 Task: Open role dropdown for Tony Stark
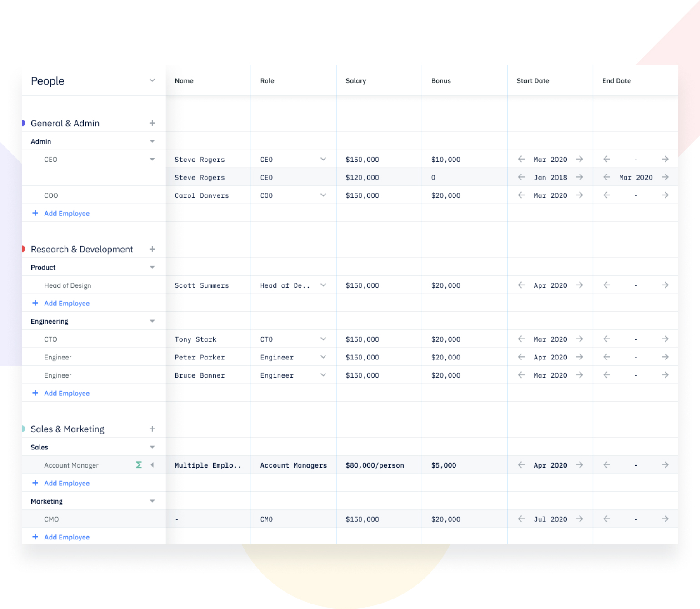[x=323, y=339]
